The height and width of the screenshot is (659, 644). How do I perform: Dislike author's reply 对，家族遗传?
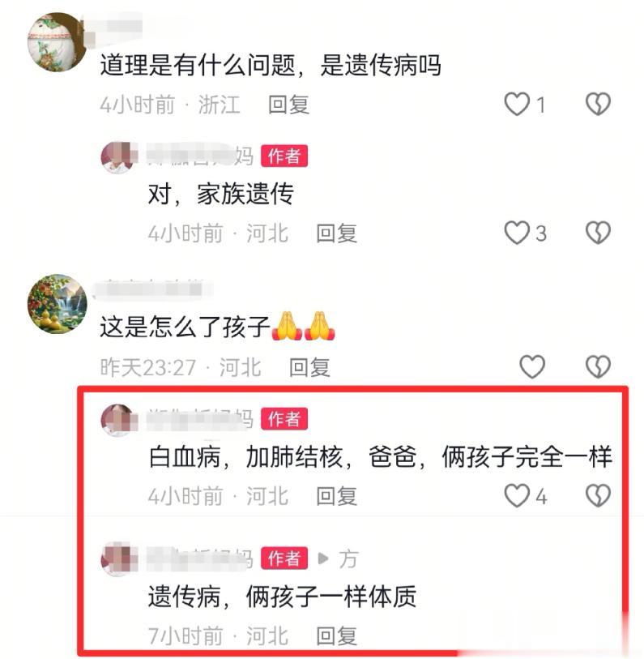point(598,233)
